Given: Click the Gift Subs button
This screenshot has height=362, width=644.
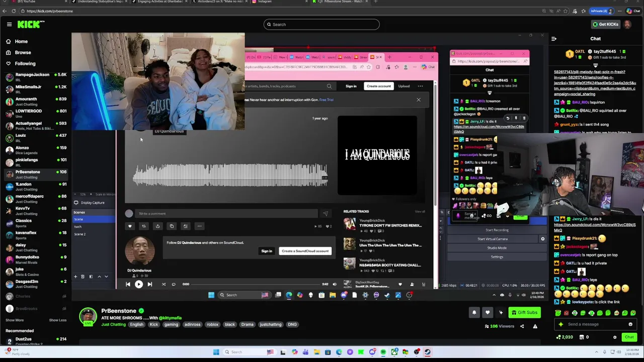Looking at the screenshot, I should point(524,313).
